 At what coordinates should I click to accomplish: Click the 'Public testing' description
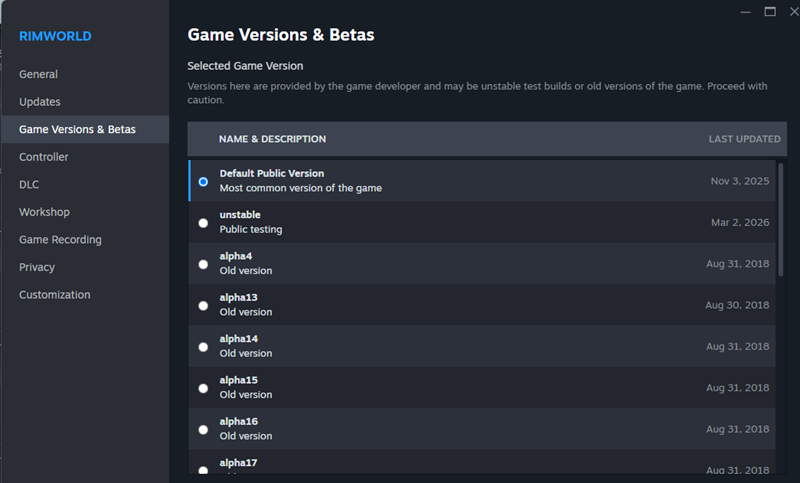[251, 230]
